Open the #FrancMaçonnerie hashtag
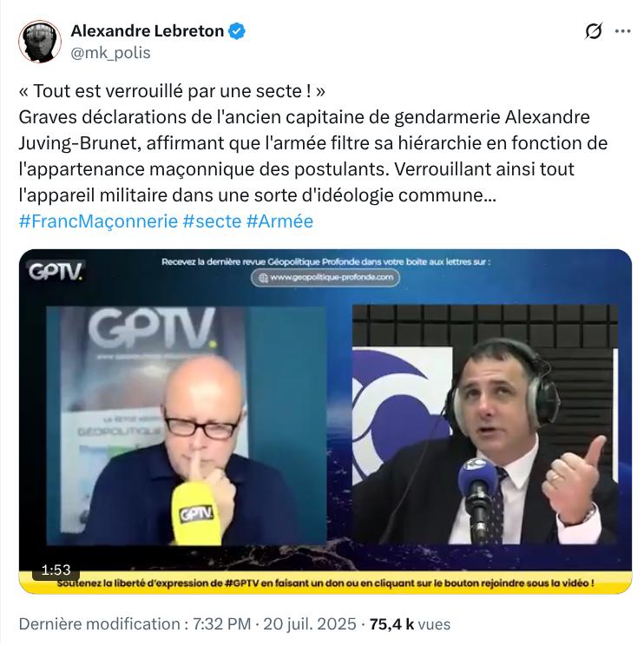 click(98, 221)
